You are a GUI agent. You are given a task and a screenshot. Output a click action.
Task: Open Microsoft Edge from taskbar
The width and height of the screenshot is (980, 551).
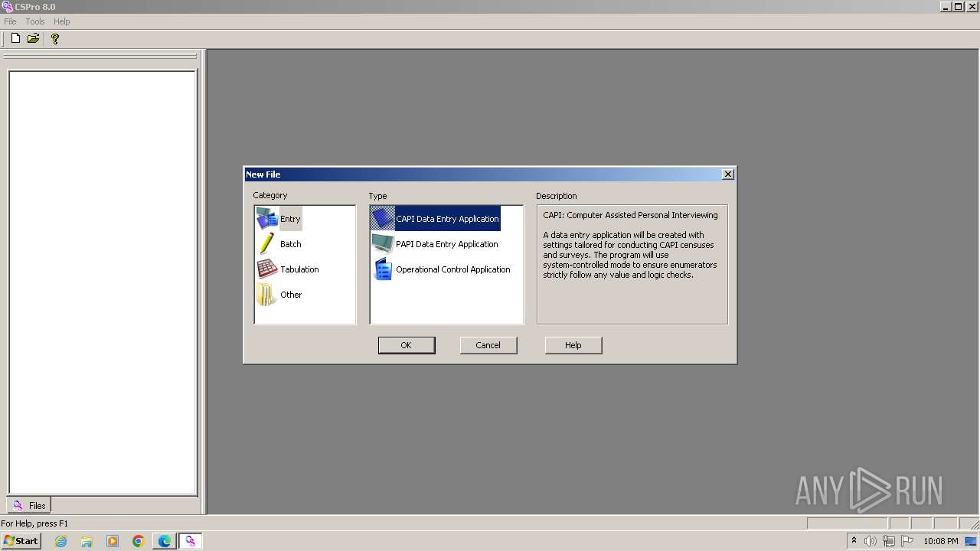[165, 541]
